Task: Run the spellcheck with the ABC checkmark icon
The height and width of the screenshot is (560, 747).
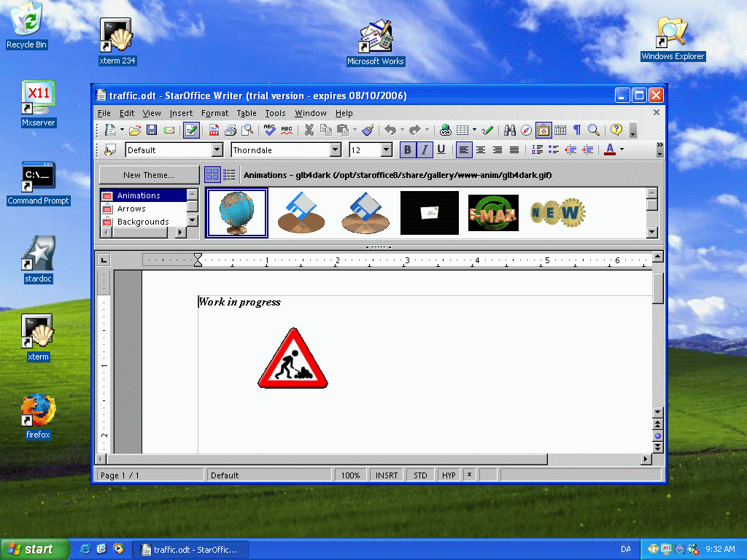Action: pyautogui.click(x=270, y=130)
